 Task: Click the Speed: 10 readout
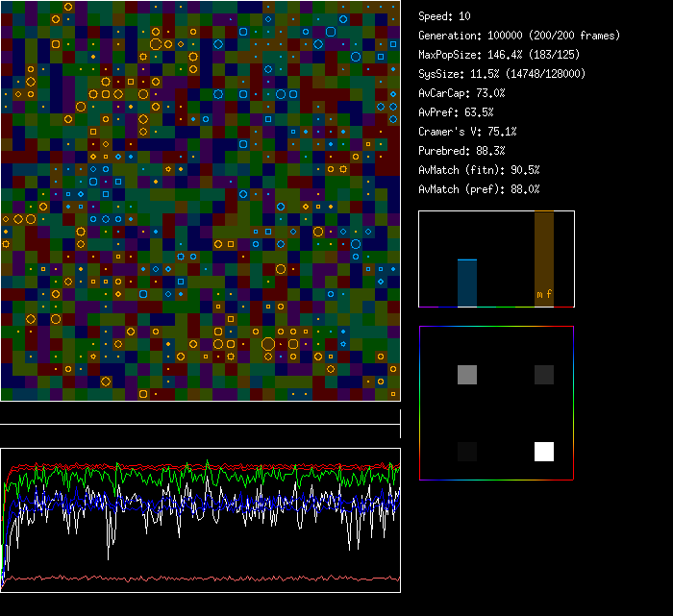pos(444,16)
